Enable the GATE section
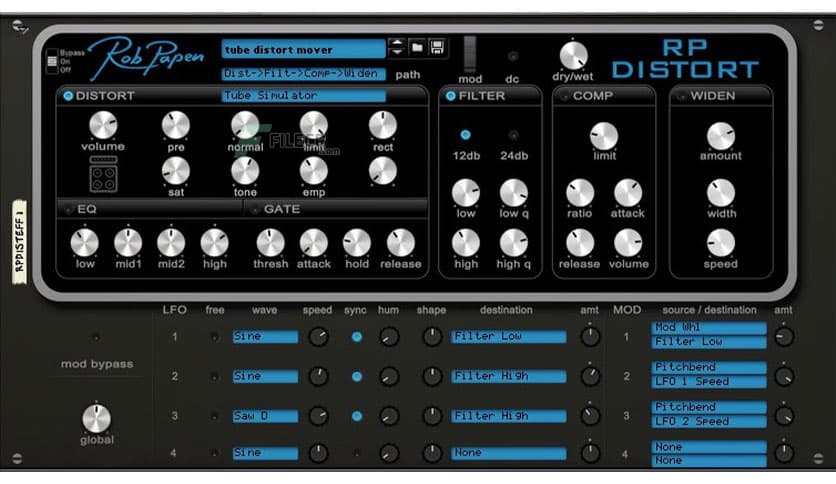 [254, 209]
